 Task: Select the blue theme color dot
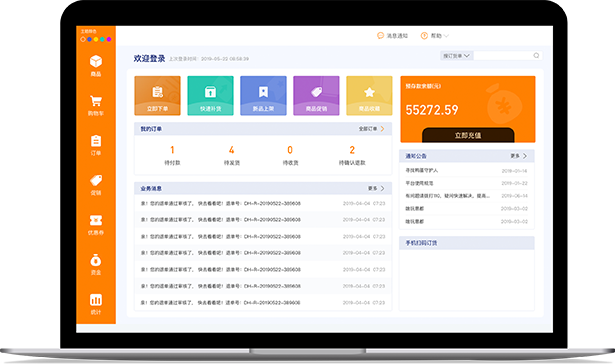(89, 39)
